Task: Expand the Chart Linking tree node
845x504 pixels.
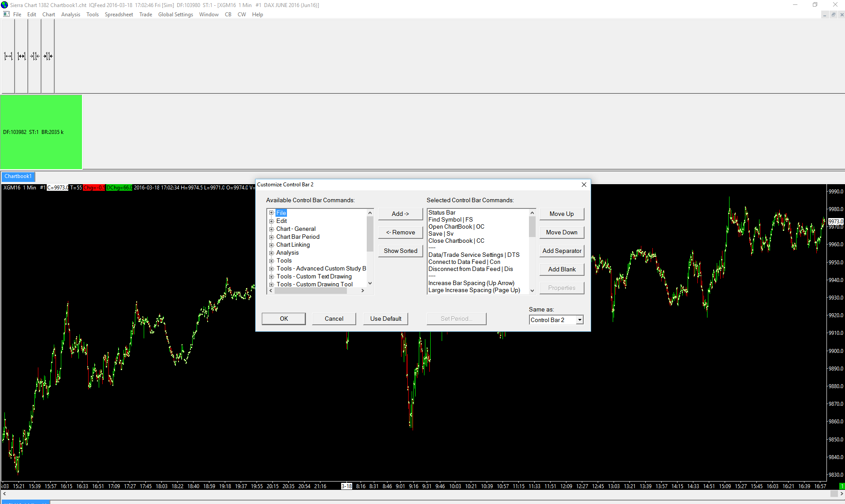Action: (x=272, y=245)
